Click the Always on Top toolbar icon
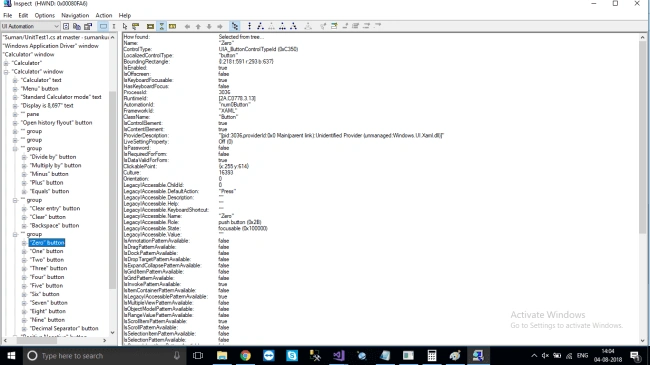 click(x=66, y=26)
